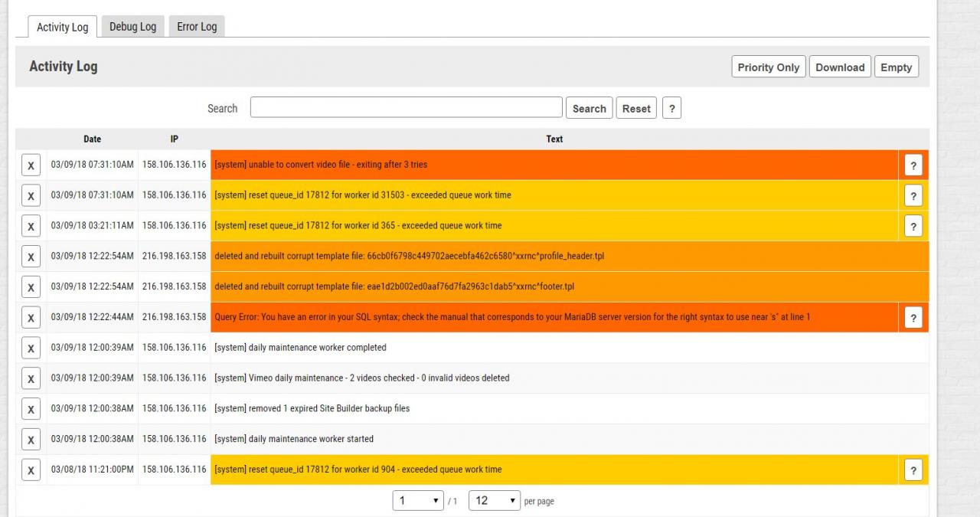Screen dimensions: 980x517
Task: Switch to the Debug Log tab
Action: [x=132, y=27]
